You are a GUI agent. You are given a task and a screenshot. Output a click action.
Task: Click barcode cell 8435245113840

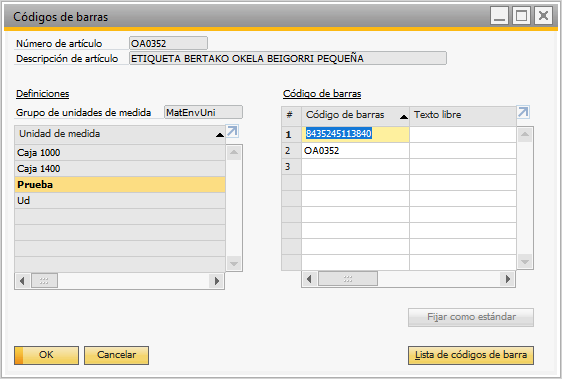point(355,134)
